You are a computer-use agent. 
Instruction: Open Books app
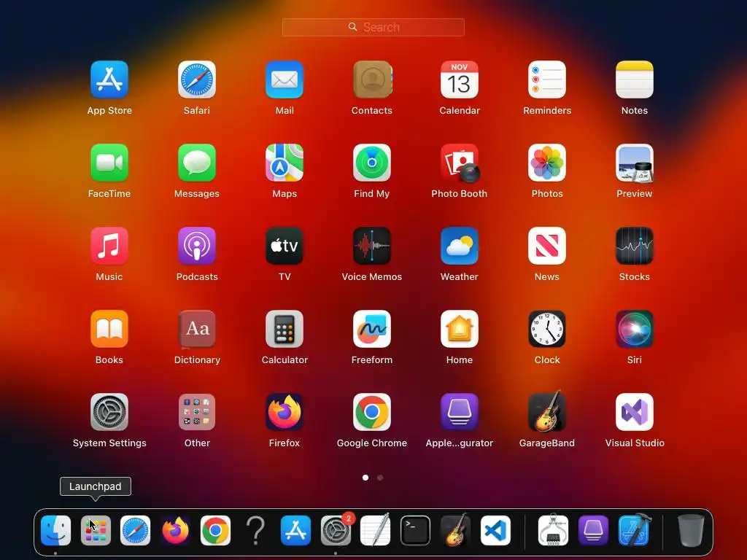pyautogui.click(x=109, y=329)
